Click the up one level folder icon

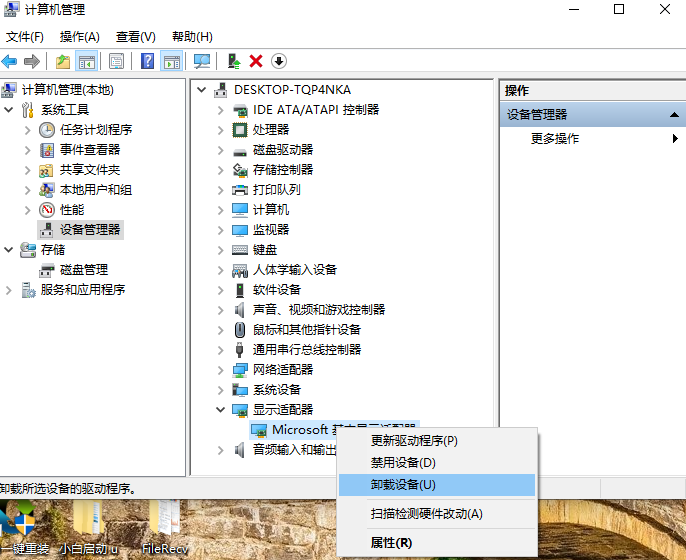click(63, 61)
